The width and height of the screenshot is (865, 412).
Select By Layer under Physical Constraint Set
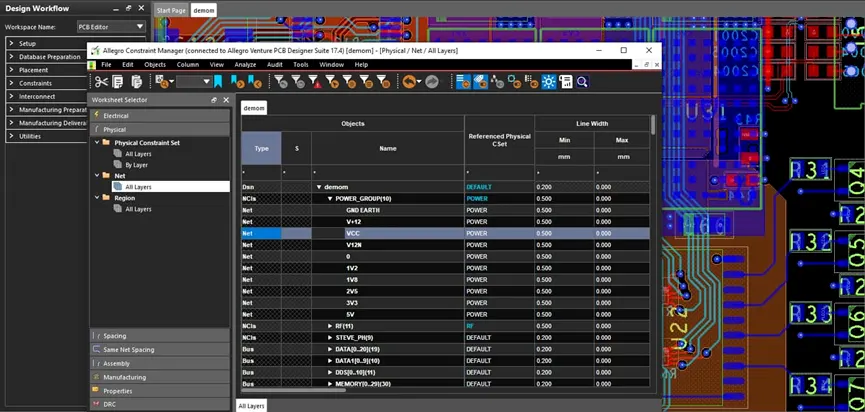(136, 165)
